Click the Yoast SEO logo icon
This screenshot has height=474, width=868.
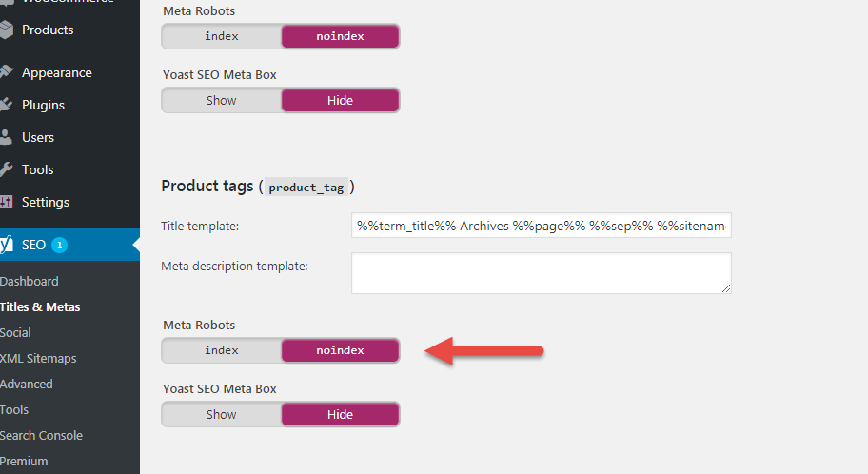click(6, 245)
